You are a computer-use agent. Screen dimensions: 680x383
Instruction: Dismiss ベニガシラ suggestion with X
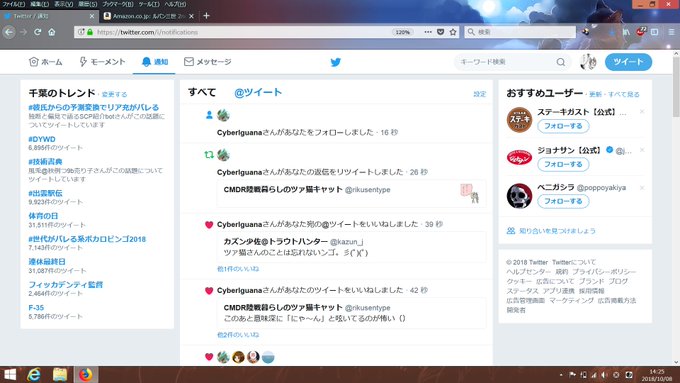642,187
